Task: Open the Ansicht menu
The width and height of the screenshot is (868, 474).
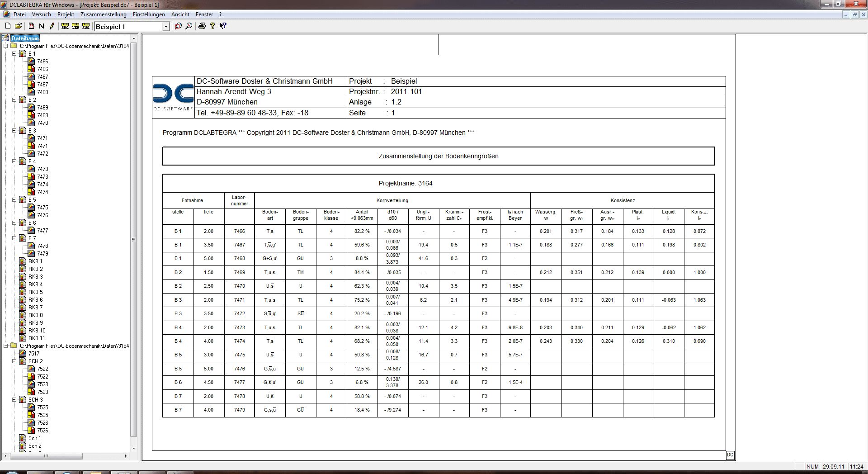Action: click(180, 14)
